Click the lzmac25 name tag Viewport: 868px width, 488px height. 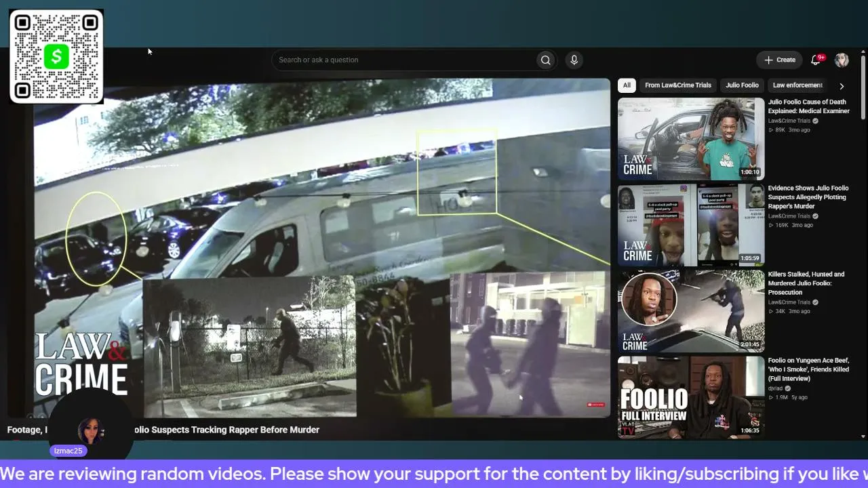pos(68,451)
